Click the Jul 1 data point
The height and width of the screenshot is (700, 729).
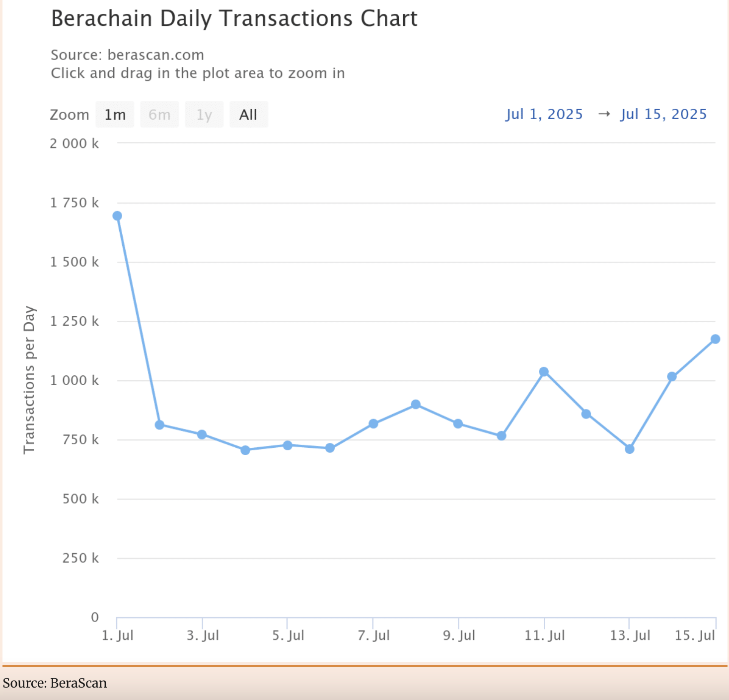point(117,216)
